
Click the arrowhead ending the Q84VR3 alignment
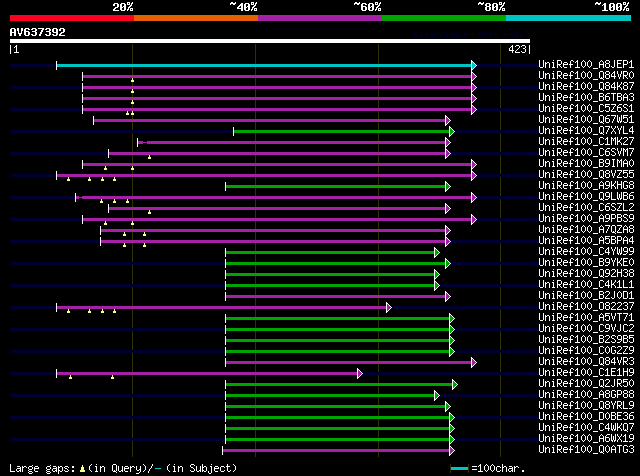coord(474,363)
